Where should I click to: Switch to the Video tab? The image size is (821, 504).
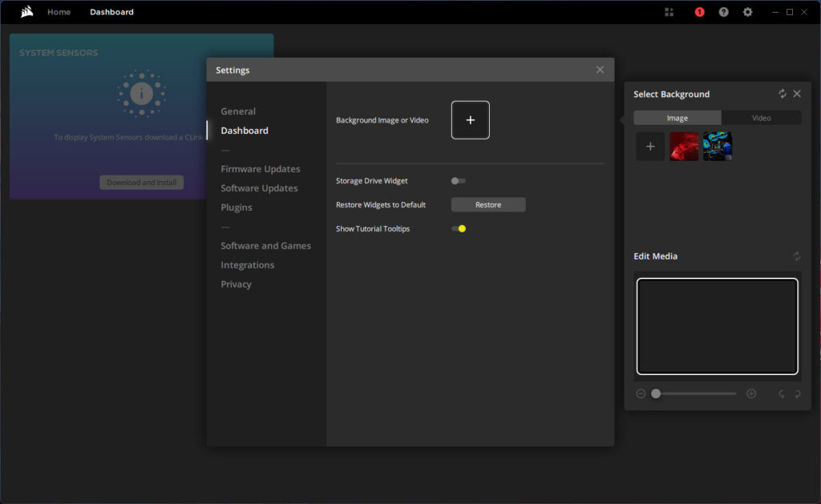[761, 118]
